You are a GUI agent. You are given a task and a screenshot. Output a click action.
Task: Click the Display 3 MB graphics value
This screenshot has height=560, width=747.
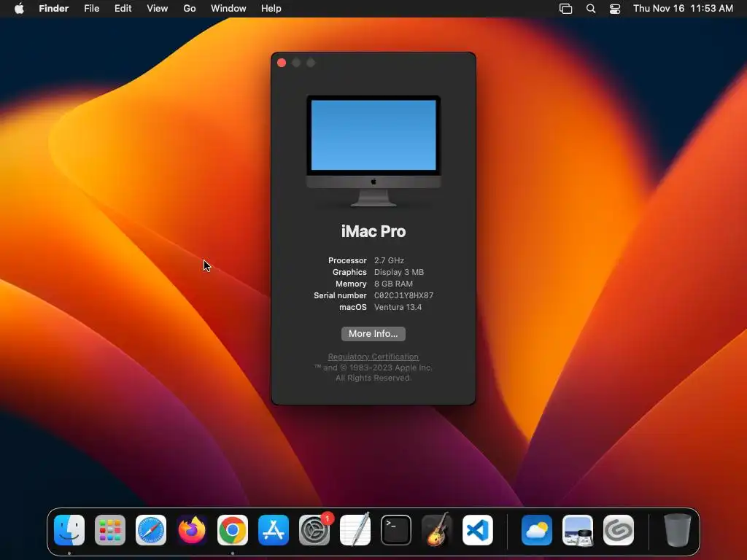399,273
